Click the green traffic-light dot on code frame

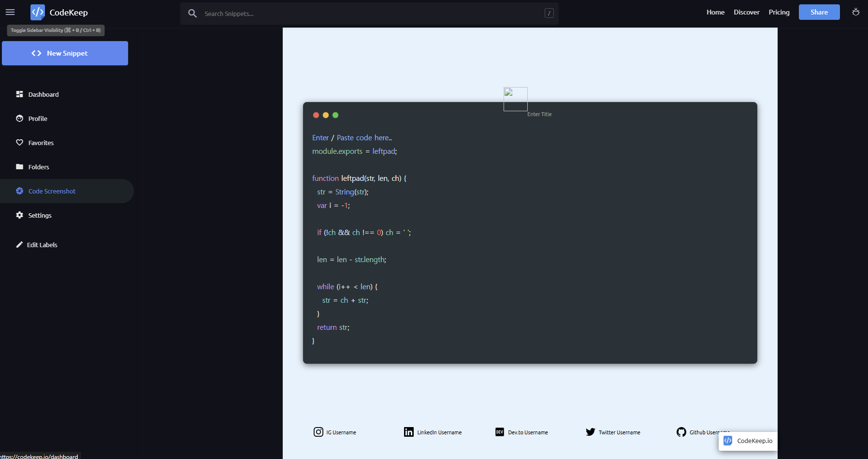(335, 115)
